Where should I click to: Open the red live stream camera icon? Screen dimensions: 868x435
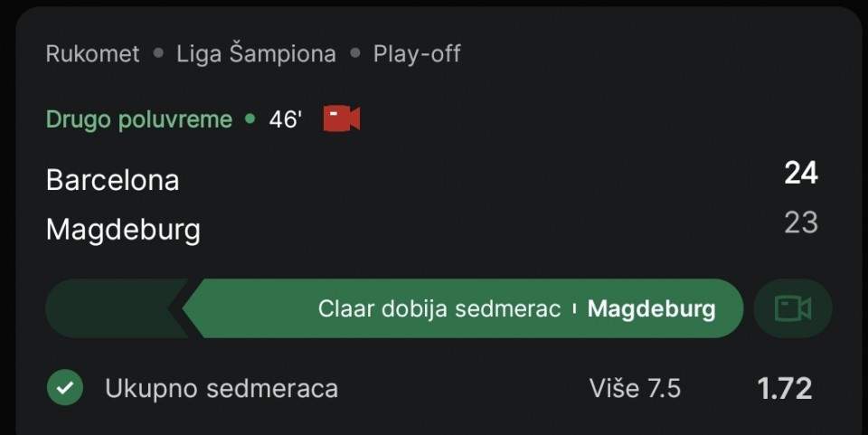tap(342, 118)
